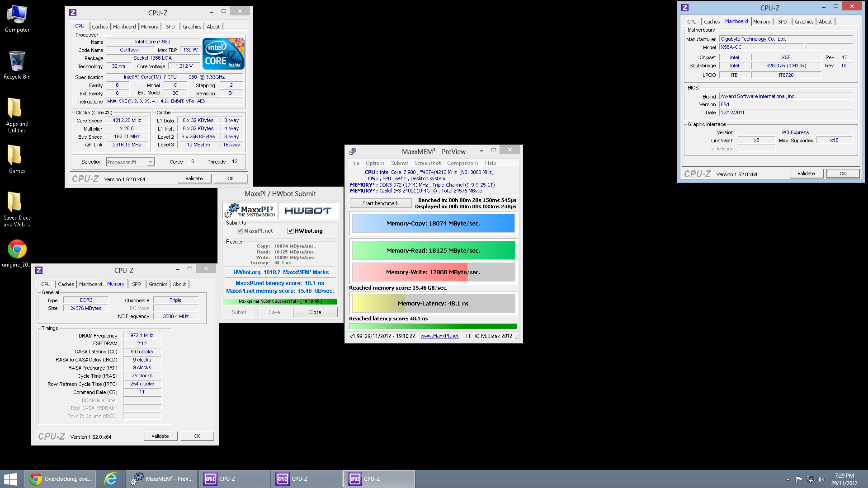Viewport: 868px width, 488px height.
Task: Click the MaxxPI2 system bench logo
Action: click(250, 211)
